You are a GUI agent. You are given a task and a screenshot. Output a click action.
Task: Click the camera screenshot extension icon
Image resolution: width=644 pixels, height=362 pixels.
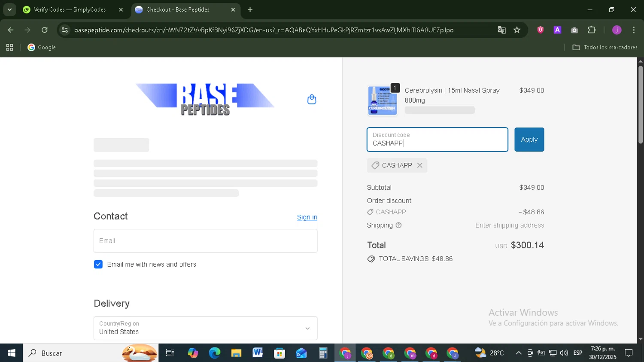[x=574, y=30]
